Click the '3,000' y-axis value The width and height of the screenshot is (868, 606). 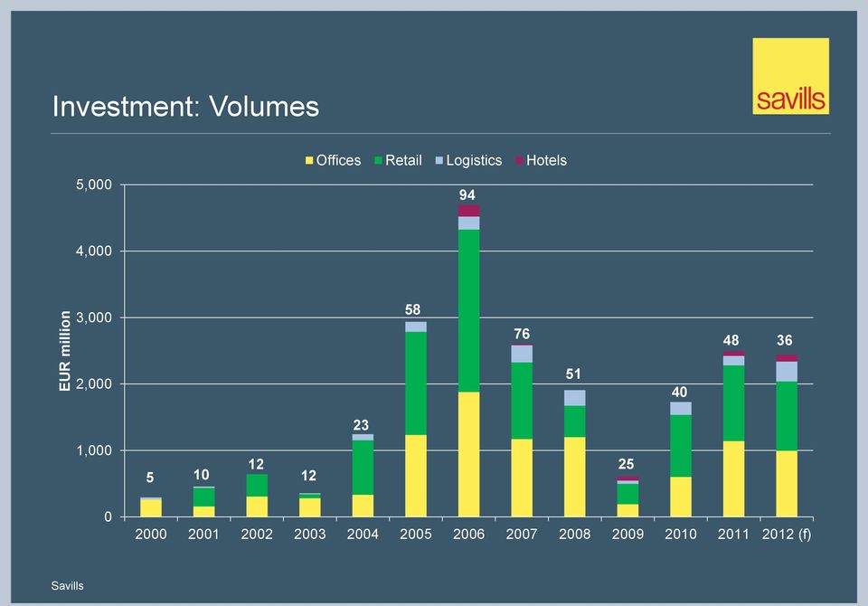pyautogui.click(x=94, y=317)
